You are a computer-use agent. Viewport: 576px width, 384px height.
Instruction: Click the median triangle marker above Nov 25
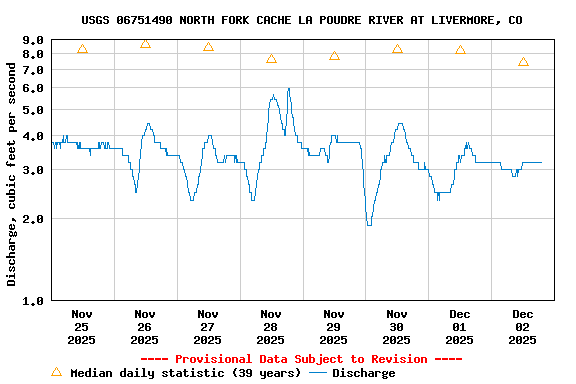(82, 49)
